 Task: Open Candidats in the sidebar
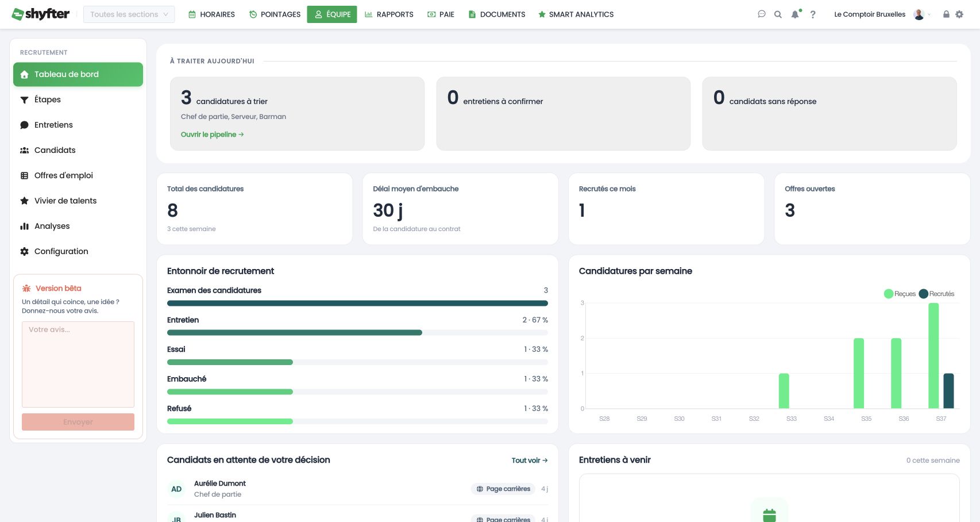(78, 150)
